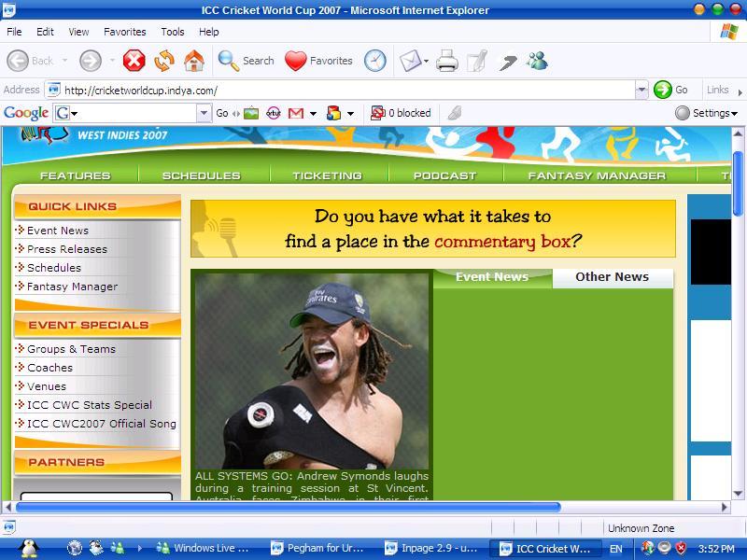Open TICKETING in site navigation
747x560 pixels.
coord(328,175)
